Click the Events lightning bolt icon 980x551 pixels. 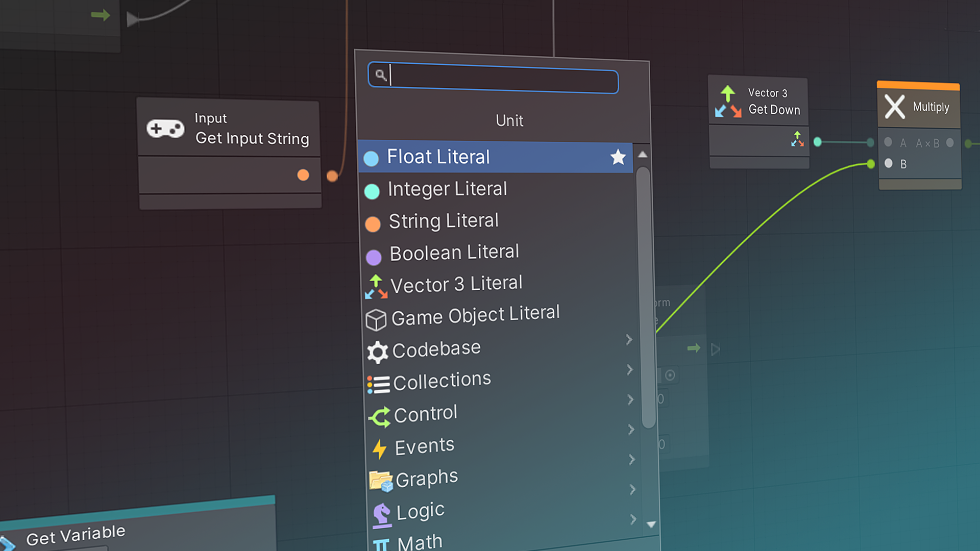click(379, 449)
